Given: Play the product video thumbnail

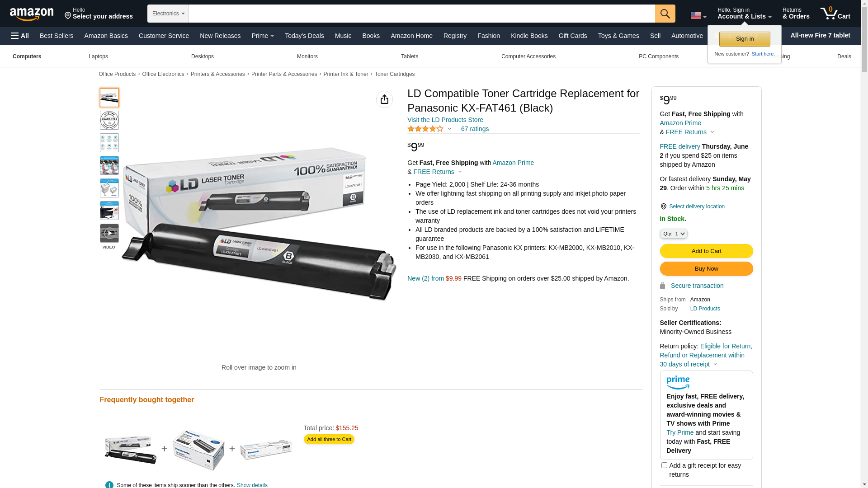Looking at the screenshot, I should tap(109, 233).
